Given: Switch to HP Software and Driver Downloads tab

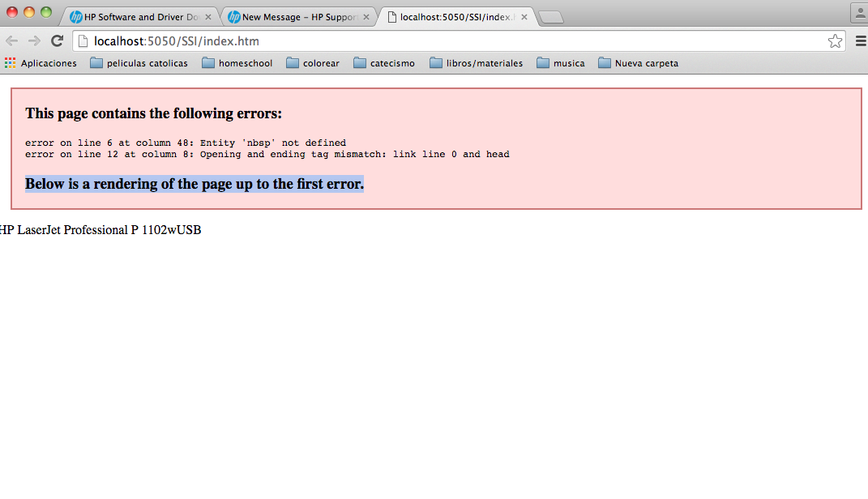Looking at the screenshot, I should tap(141, 17).
